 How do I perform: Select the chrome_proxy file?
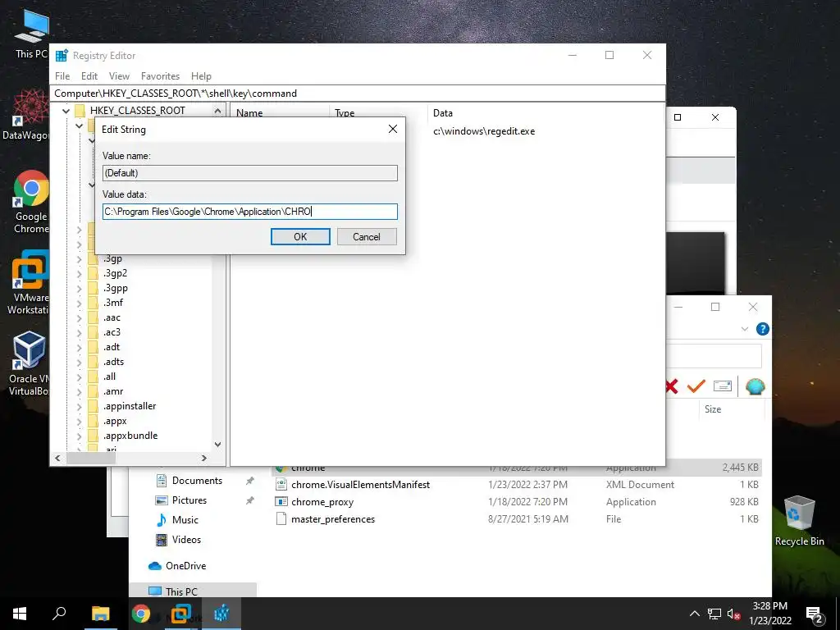[x=322, y=502]
